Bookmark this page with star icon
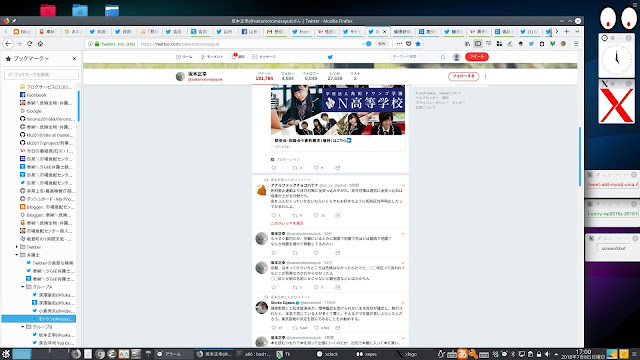640x360 pixels. pyautogui.click(x=418, y=44)
